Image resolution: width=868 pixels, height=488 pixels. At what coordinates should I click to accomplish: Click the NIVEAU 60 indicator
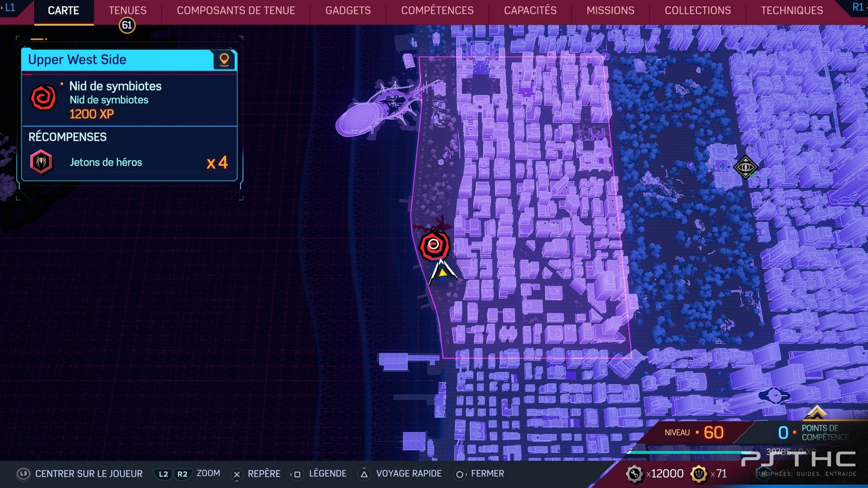(x=694, y=432)
